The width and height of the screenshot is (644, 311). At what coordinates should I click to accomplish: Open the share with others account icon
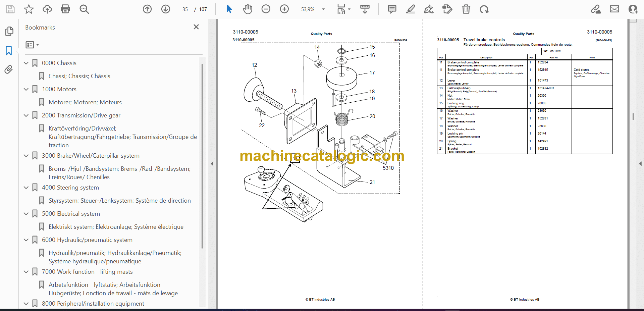(x=633, y=9)
